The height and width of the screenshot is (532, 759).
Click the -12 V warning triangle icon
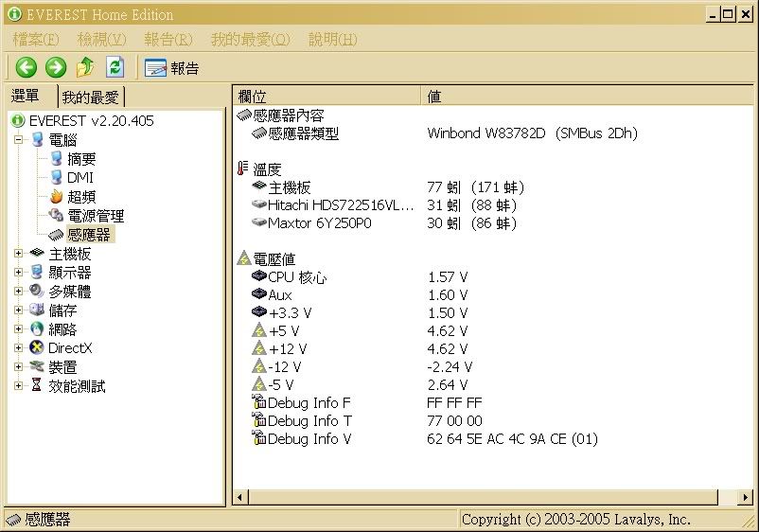click(x=259, y=366)
